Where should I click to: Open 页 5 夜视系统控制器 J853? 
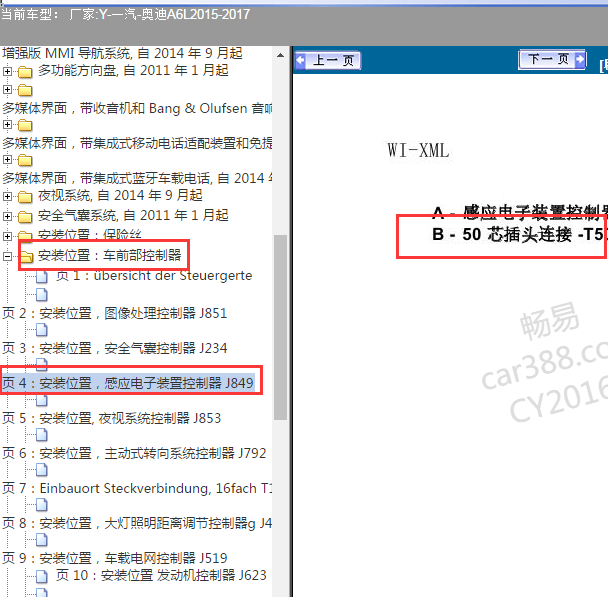[x=112, y=418]
